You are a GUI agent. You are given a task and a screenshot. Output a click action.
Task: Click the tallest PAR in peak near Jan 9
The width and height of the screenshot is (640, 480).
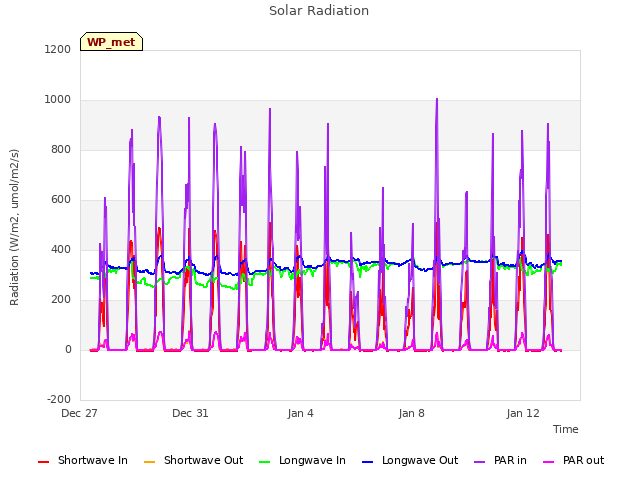coord(437,99)
